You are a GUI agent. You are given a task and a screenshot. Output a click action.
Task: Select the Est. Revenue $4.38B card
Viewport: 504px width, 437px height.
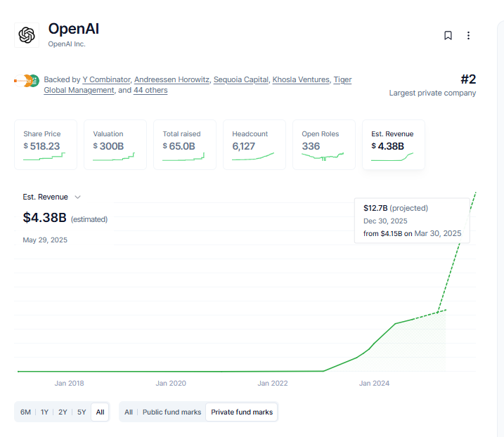click(x=394, y=145)
